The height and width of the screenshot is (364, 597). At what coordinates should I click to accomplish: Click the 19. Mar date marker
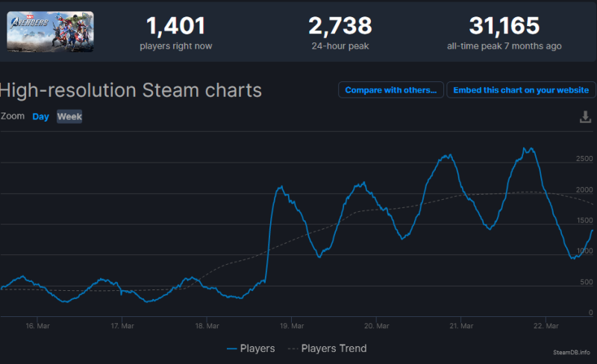[x=292, y=326]
